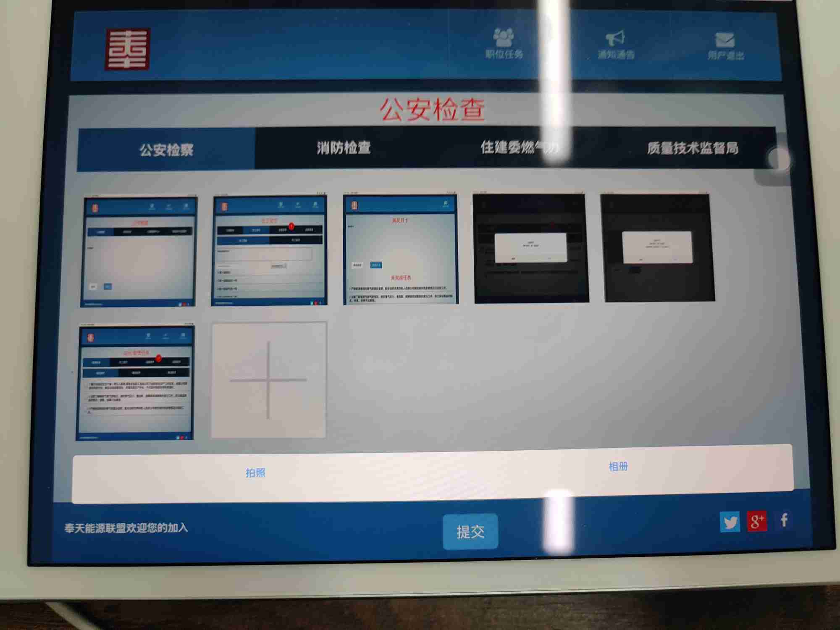The image size is (840, 630).
Task: Switch to 消防检查 tab
Action: point(344,148)
